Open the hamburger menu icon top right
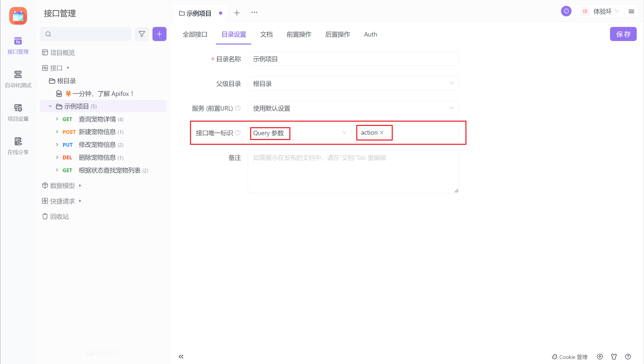Viewport: 644px width, 364px height. pos(632,11)
